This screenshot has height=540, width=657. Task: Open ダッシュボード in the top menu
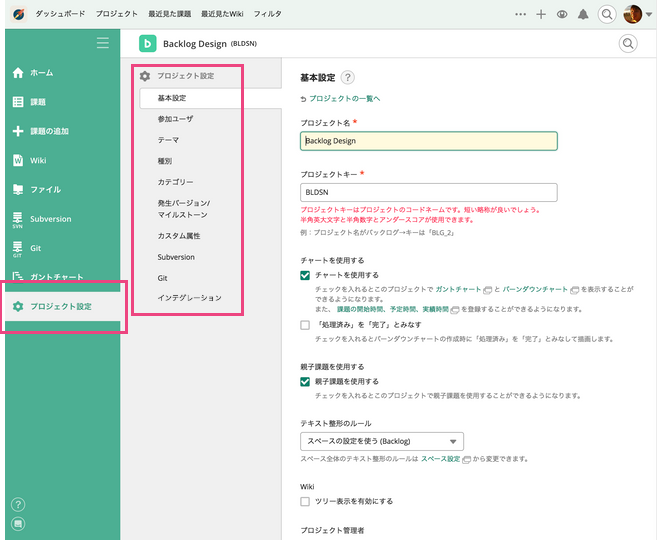60,14
